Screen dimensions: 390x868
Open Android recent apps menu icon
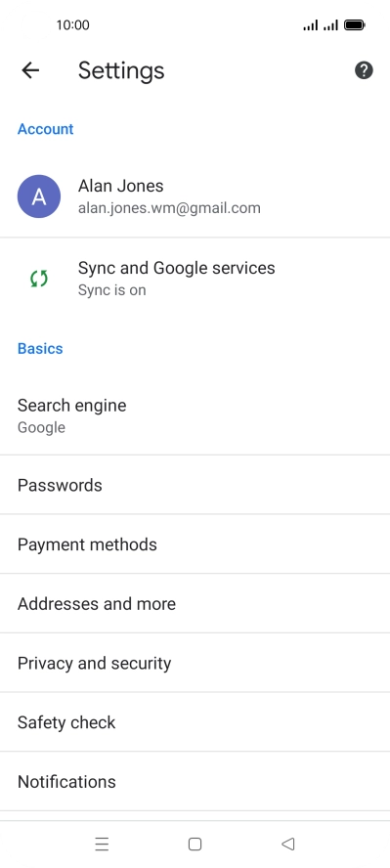[102, 844]
